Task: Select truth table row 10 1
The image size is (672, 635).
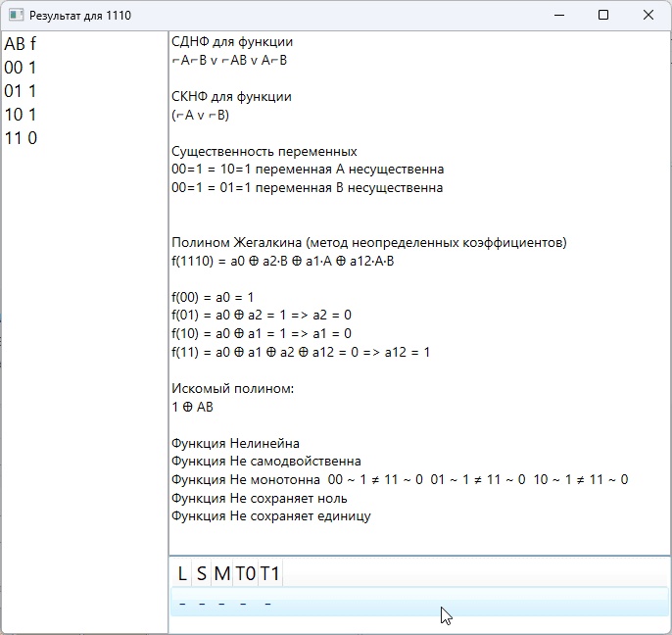Action: click(21, 115)
